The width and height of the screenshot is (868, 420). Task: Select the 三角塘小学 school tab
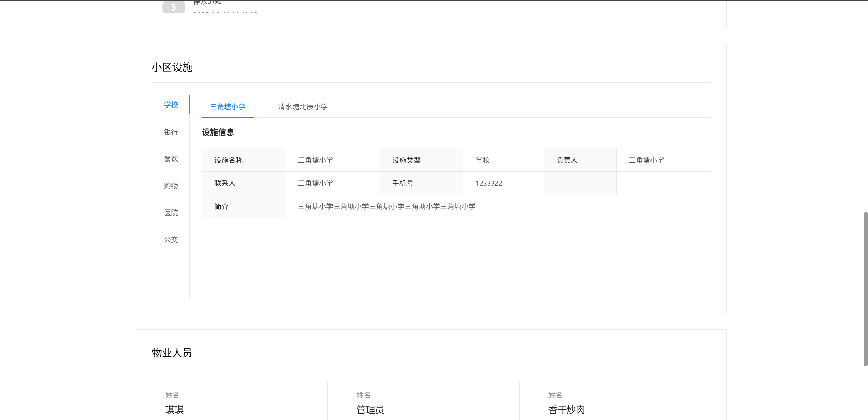point(228,107)
